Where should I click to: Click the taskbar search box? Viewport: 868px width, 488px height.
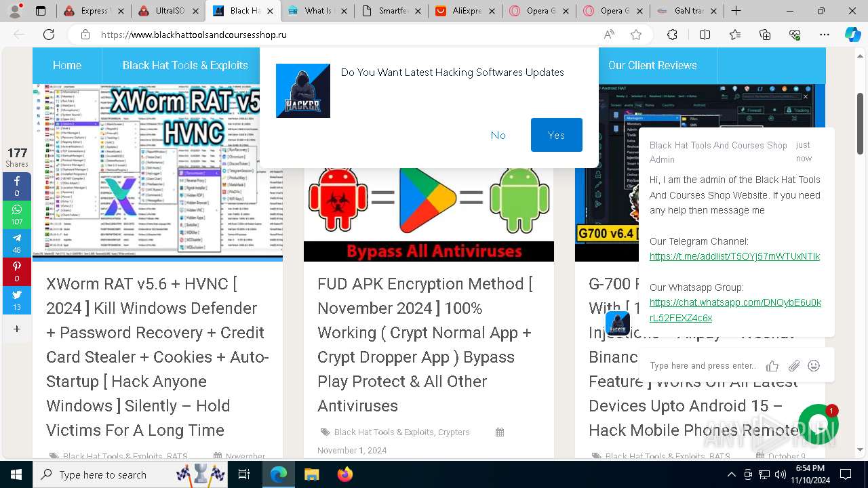(x=131, y=474)
